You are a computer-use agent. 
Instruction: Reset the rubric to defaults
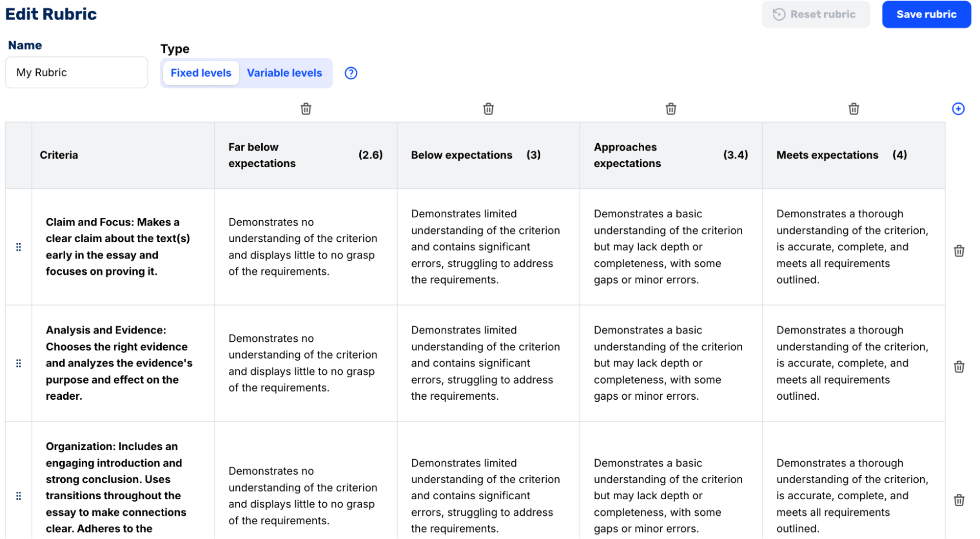coord(815,14)
